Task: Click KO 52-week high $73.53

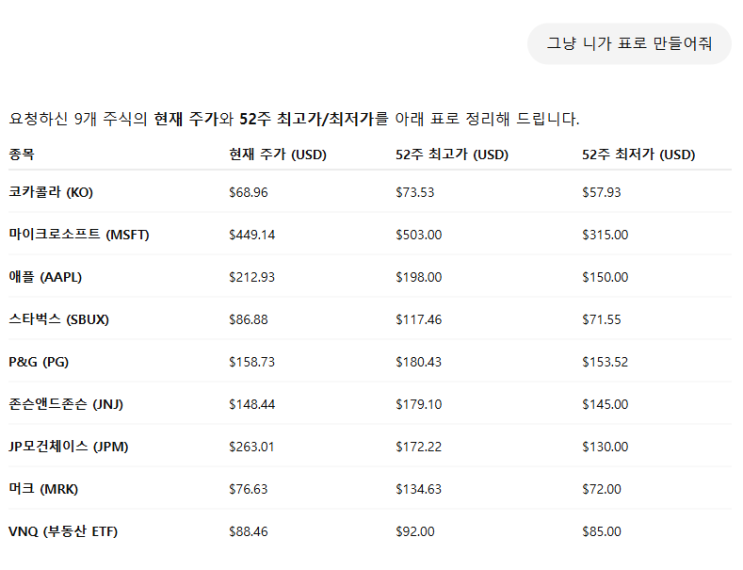Action: pos(415,192)
